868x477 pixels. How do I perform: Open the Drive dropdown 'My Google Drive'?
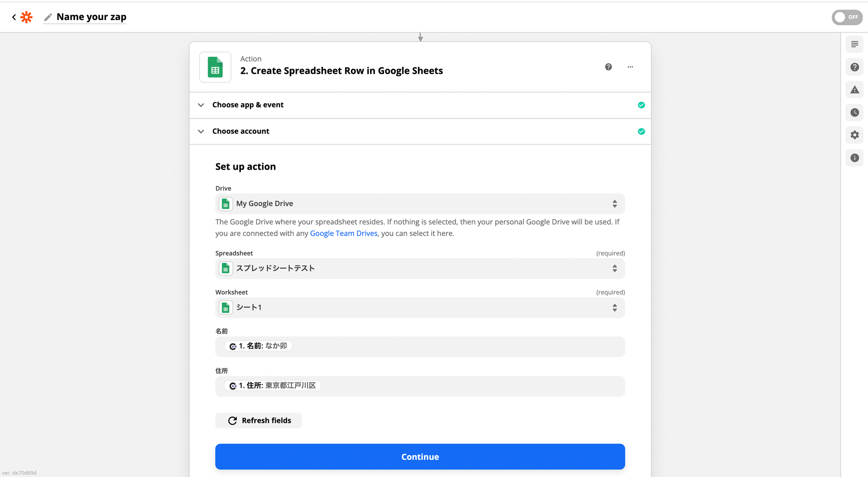[420, 204]
